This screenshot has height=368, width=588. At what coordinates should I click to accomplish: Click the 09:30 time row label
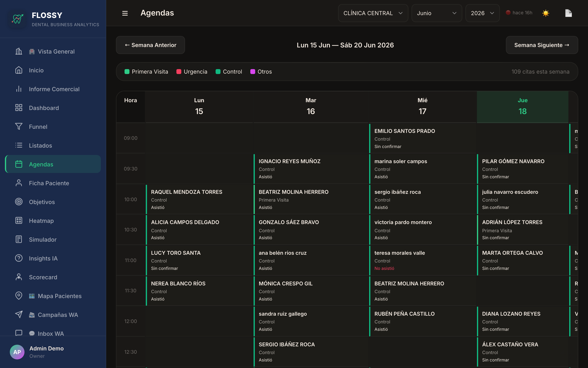130,169
